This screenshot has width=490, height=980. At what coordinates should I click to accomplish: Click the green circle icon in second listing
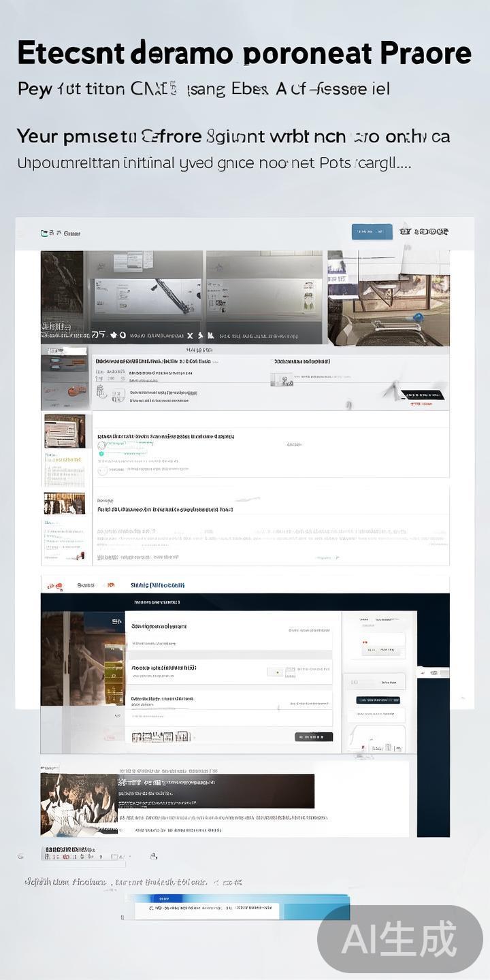101,453
